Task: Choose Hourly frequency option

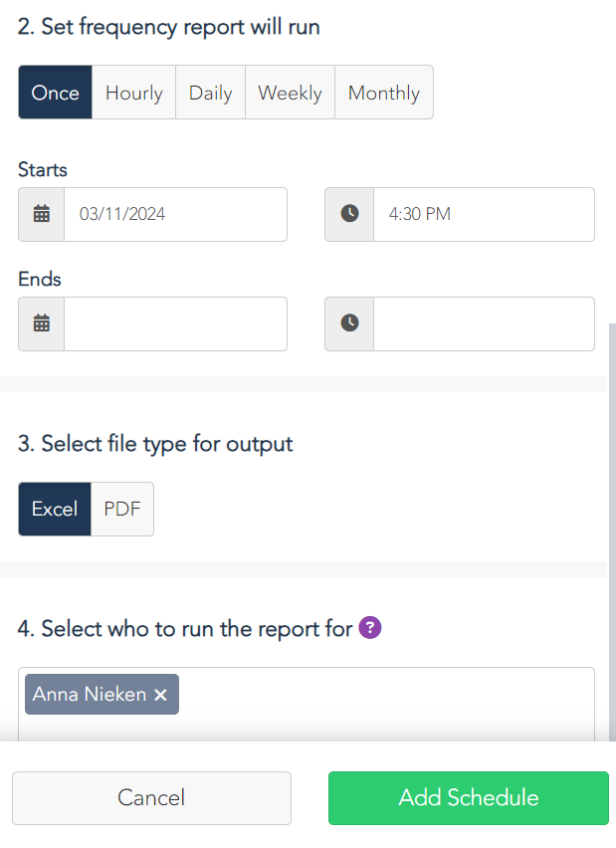Action: (133, 93)
